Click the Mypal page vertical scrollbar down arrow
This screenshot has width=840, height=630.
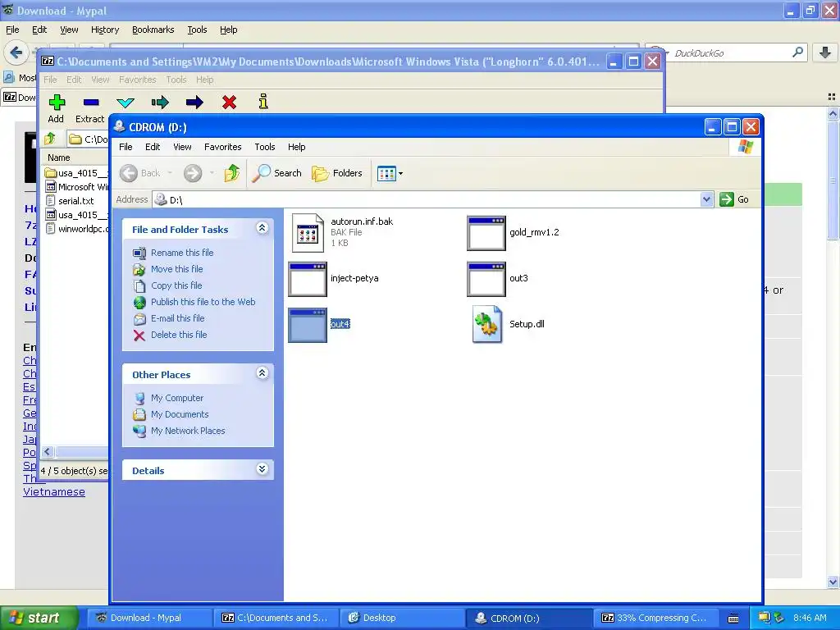click(833, 582)
